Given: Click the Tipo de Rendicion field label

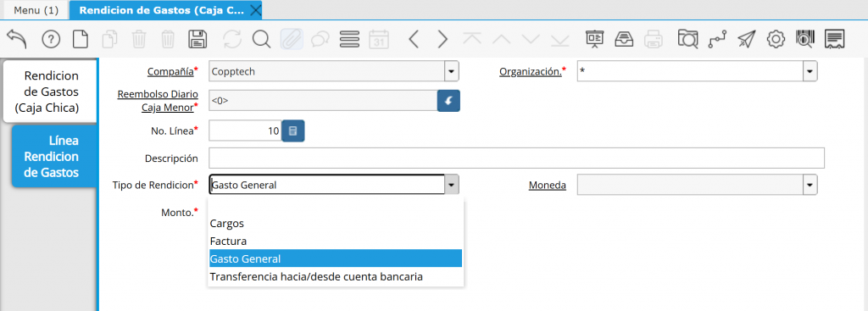Looking at the screenshot, I should pyautogui.click(x=153, y=185).
